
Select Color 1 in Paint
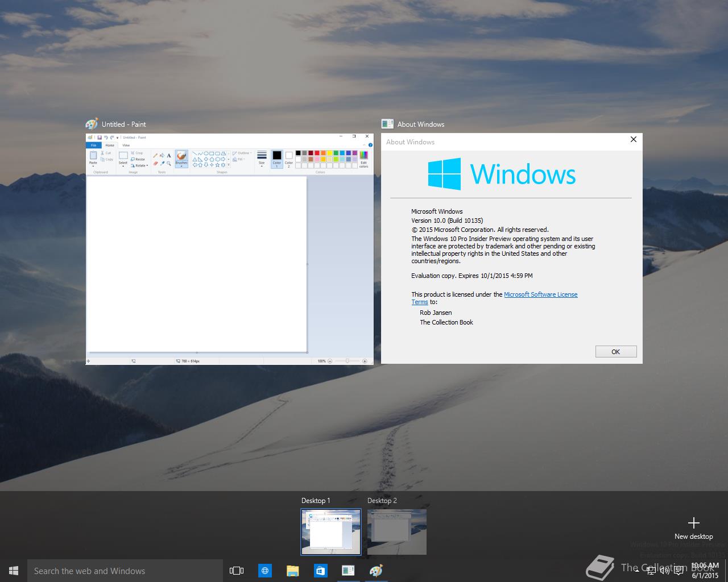(x=277, y=159)
